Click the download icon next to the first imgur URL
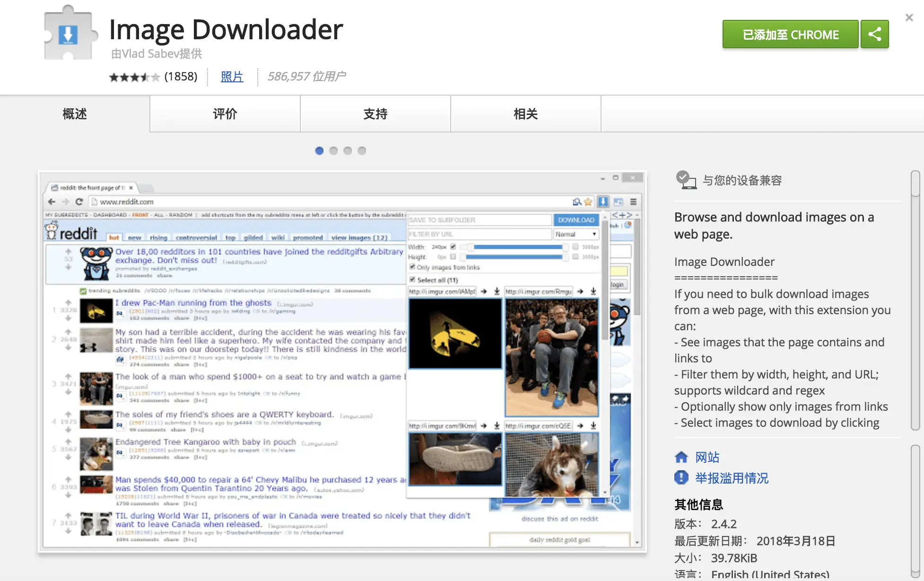This screenshot has width=924, height=581. pos(497,292)
